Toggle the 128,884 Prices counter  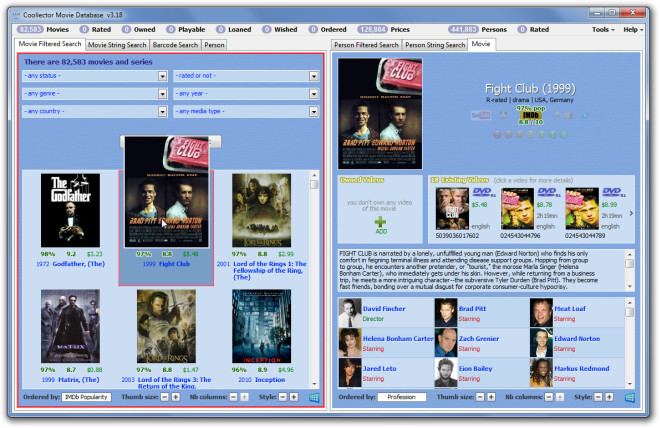pyautogui.click(x=383, y=29)
